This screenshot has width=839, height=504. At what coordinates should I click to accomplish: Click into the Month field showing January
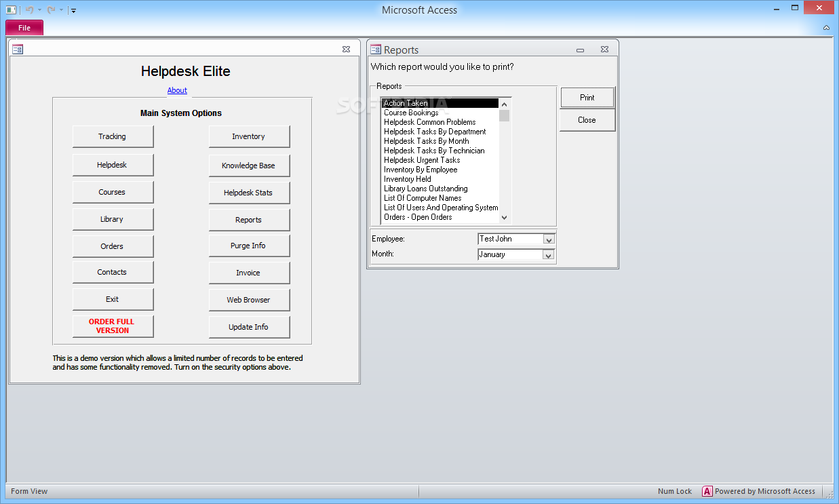(x=511, y=254)
